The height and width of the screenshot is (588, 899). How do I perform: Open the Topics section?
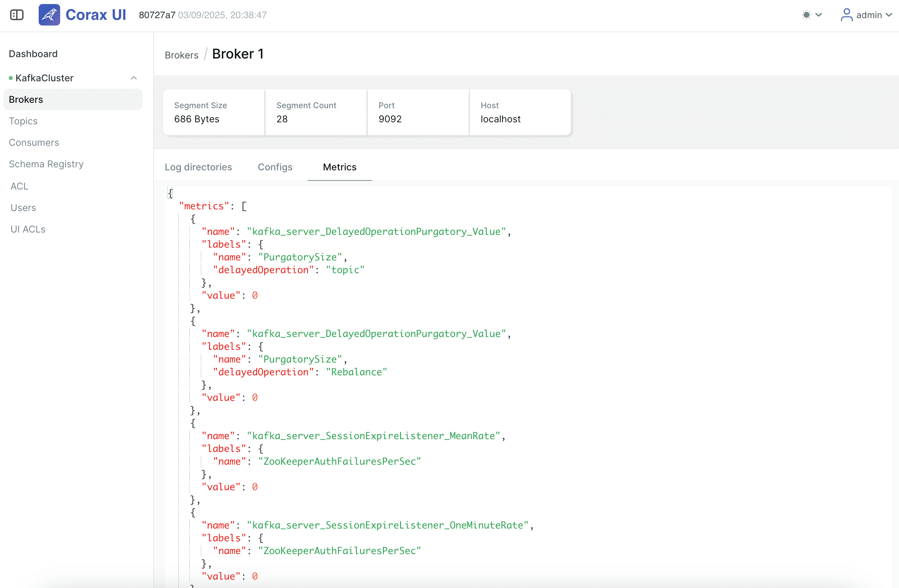[23, 121]
